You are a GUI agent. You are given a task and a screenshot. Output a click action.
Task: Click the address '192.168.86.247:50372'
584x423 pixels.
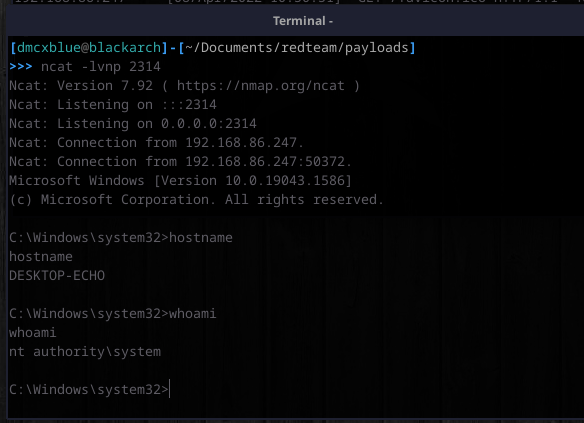click(265, 162)
